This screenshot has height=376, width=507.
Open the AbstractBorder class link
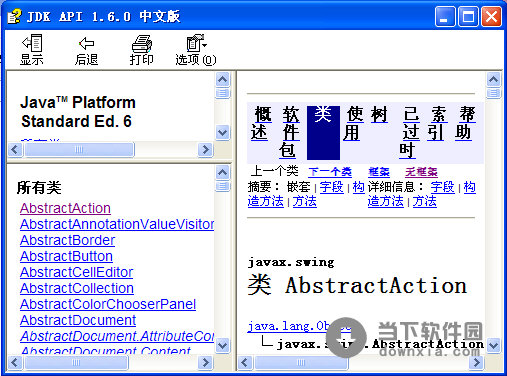coord(68,240)
